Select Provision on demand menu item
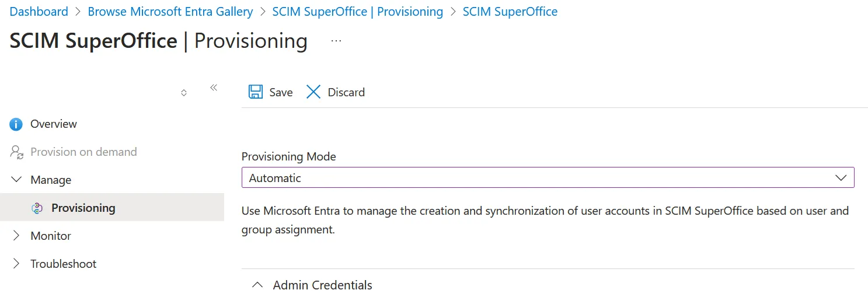Viewport: 868px width, 304px height. pyautogui.click(x=83, y=152)
